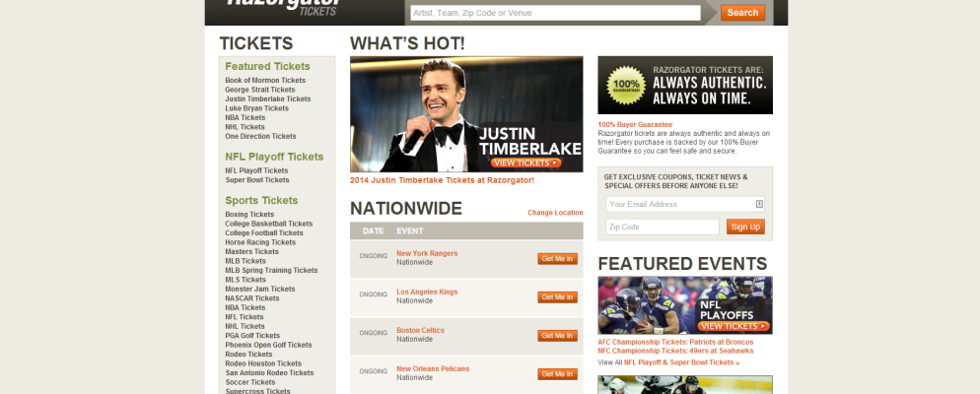Image resolution: width=980 pixels, height=394 pixels.
Task: Click the Justin Timberlake banner image
Action: coord(466,114)
